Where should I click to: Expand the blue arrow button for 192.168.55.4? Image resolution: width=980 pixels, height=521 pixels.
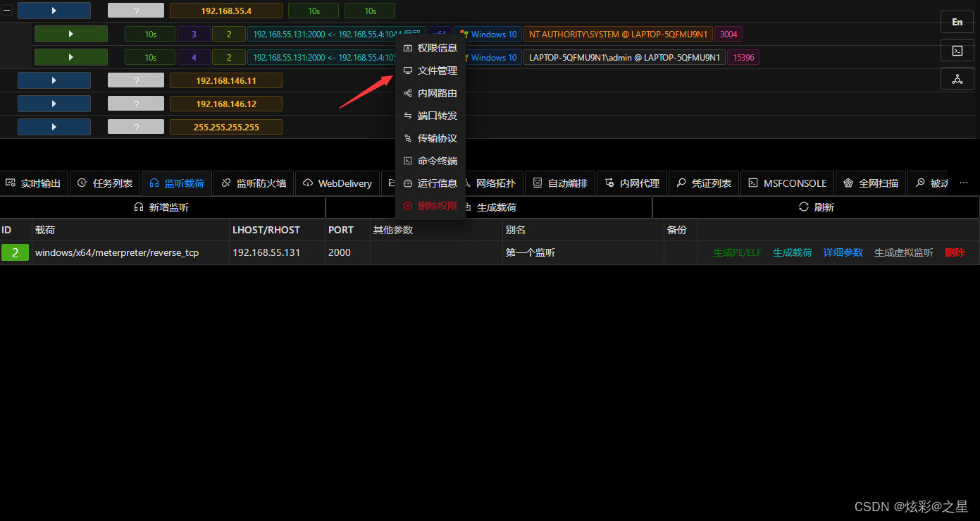[54, 11]
